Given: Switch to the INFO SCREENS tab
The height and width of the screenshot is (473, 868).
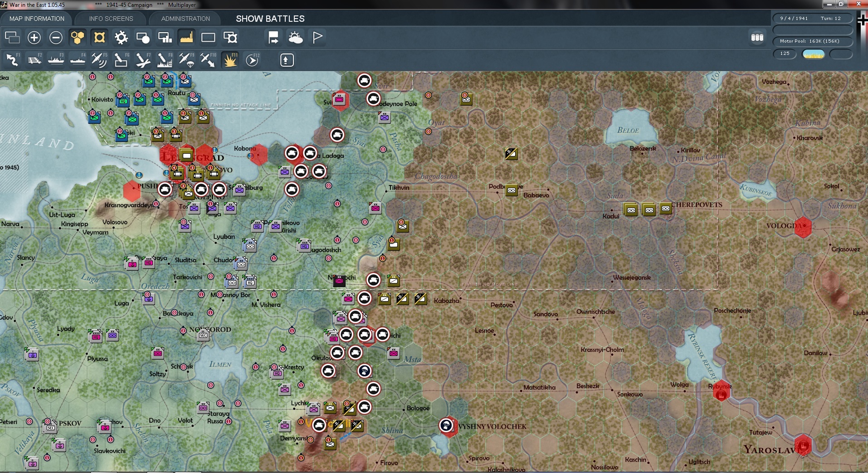Looking at the screenshot, I should point(111,19).
